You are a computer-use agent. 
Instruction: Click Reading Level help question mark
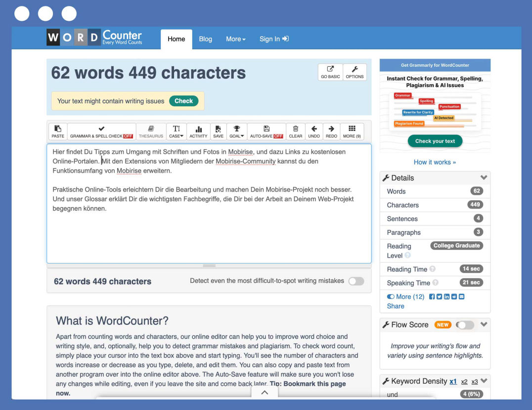(x=408, y=255)
